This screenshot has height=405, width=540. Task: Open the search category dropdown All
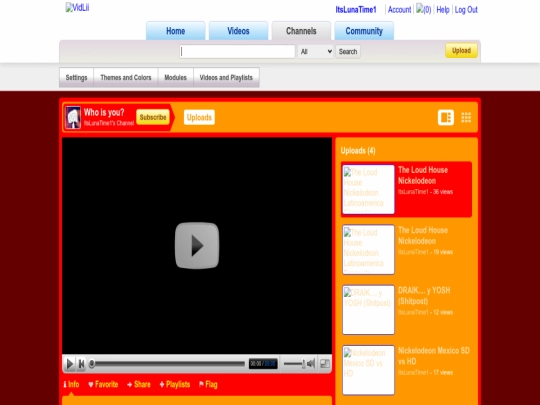[315, 52]
